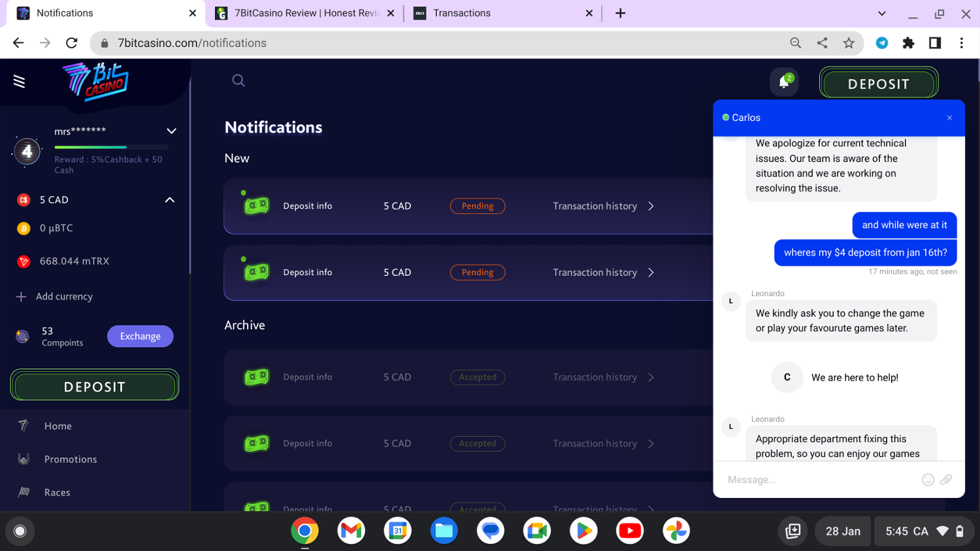Bookmark this page with star icon

[849, 43]
